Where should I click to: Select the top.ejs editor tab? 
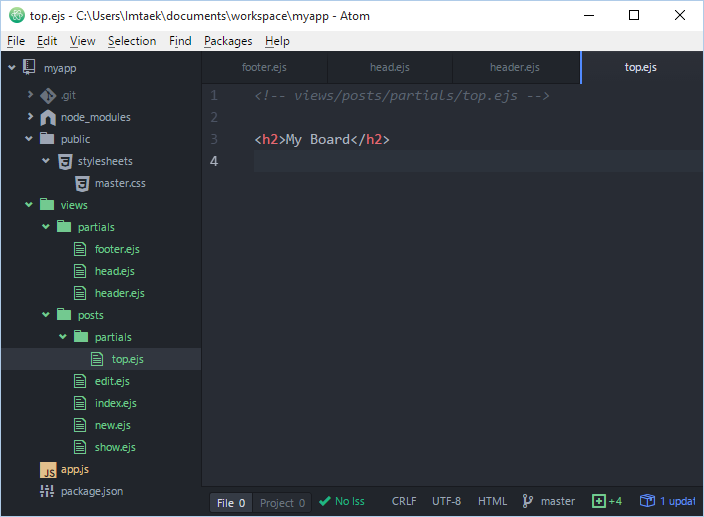[x=641, y=67]
